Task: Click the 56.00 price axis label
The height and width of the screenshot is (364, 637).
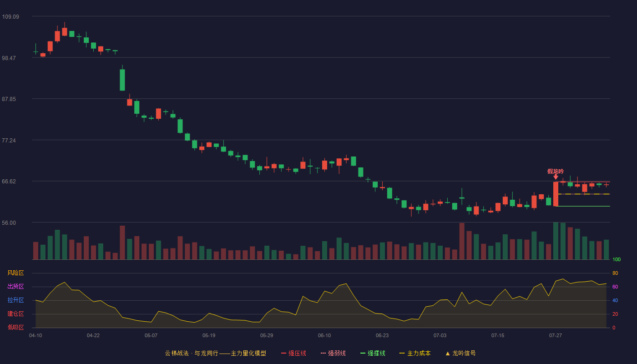Action: point(9,223)
